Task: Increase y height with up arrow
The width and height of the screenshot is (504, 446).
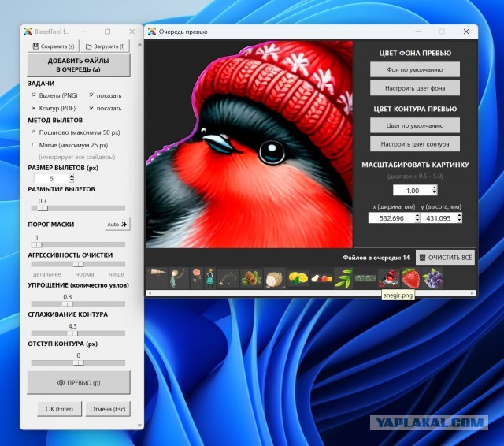Action: tap(460, 216)
